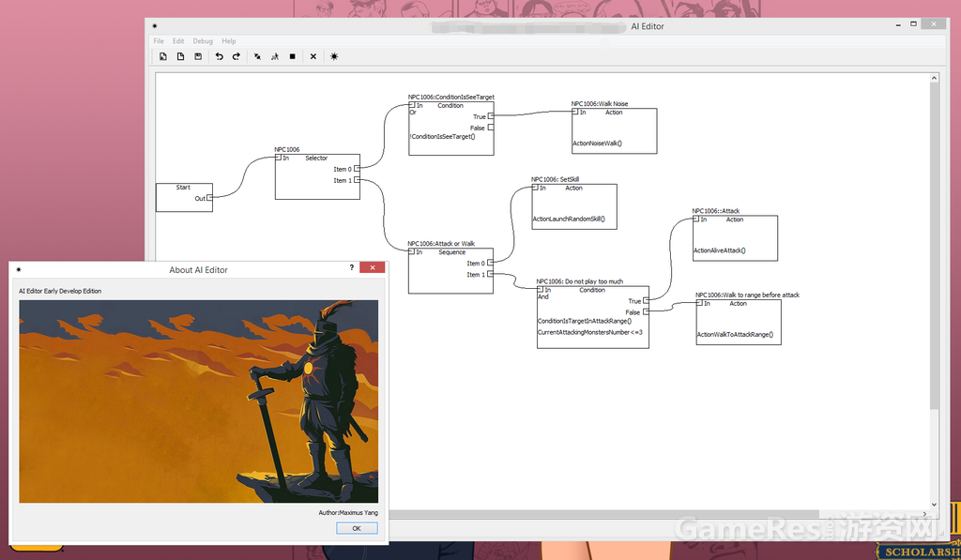Open the Debug menu

[203, 41]
